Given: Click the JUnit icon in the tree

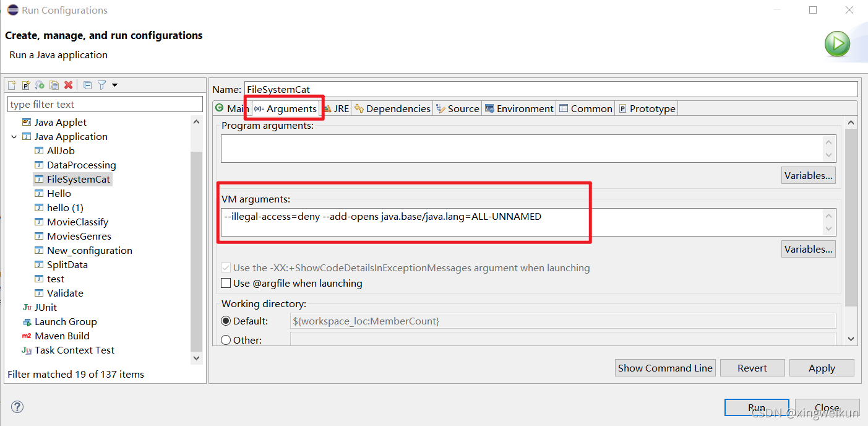Looking at the screenshot, I should click(27, 307).
